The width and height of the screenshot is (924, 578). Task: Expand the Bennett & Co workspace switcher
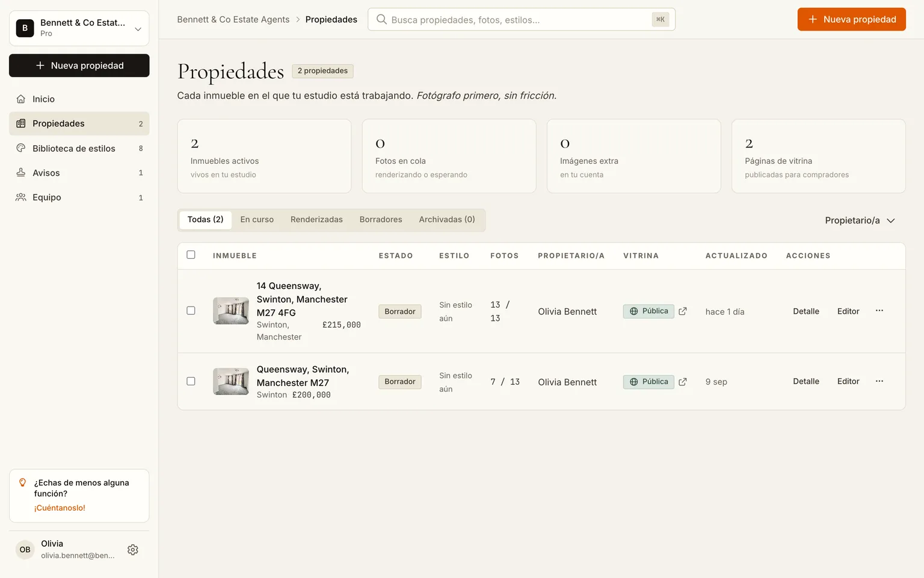(x=79, y=28)
